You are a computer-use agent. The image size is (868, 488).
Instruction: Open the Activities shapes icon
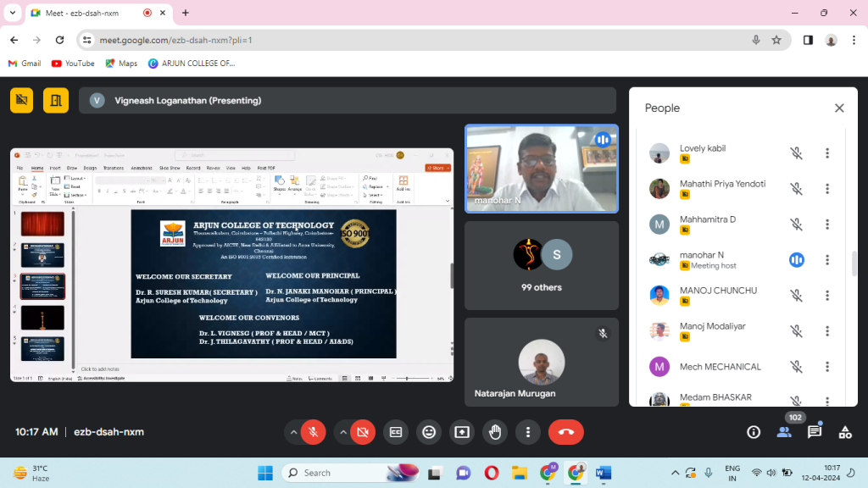[x=845, y=432]
